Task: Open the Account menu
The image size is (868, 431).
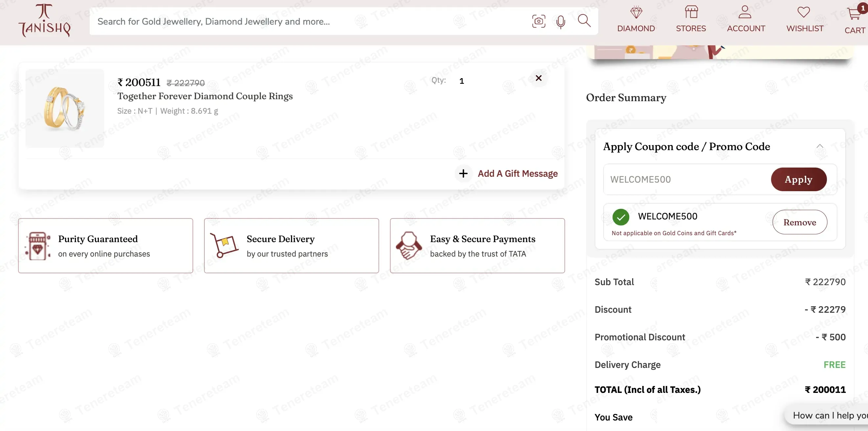Action: pos(746,19)
